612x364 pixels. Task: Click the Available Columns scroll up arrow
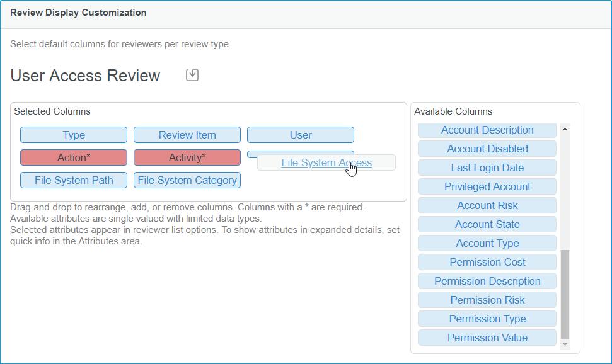[x=565, y=129]
